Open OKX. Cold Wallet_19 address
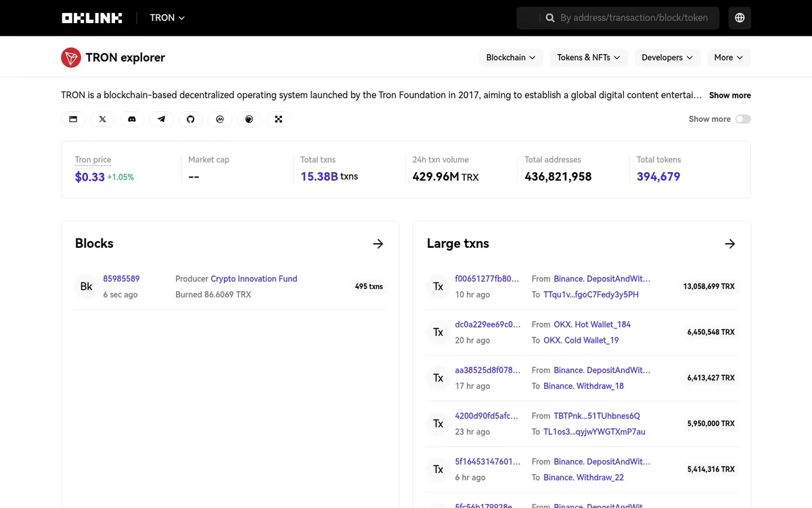Screen dimensions: 812x508 (x=581, y=340)
